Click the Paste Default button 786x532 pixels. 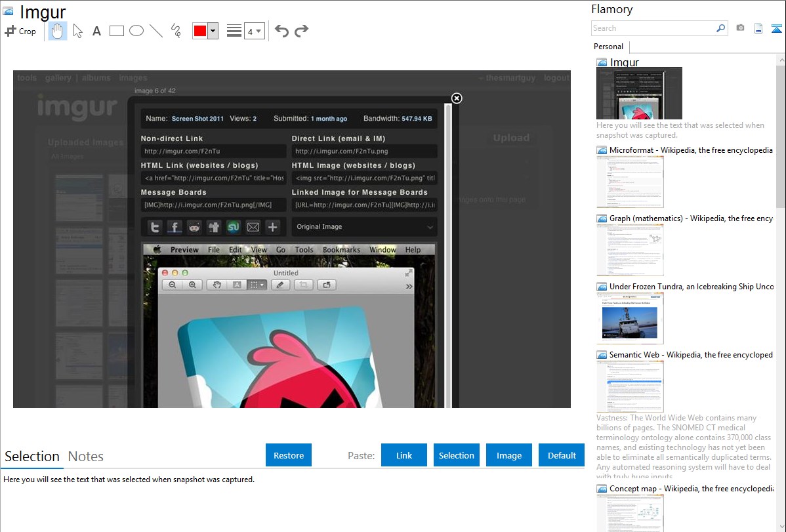[562, 455]
